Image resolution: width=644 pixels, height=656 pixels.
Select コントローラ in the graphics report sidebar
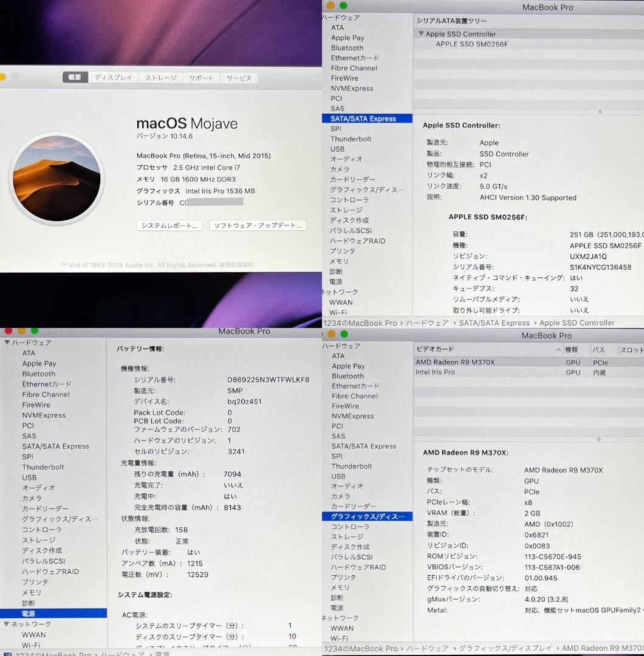click(x=350, y=527)
